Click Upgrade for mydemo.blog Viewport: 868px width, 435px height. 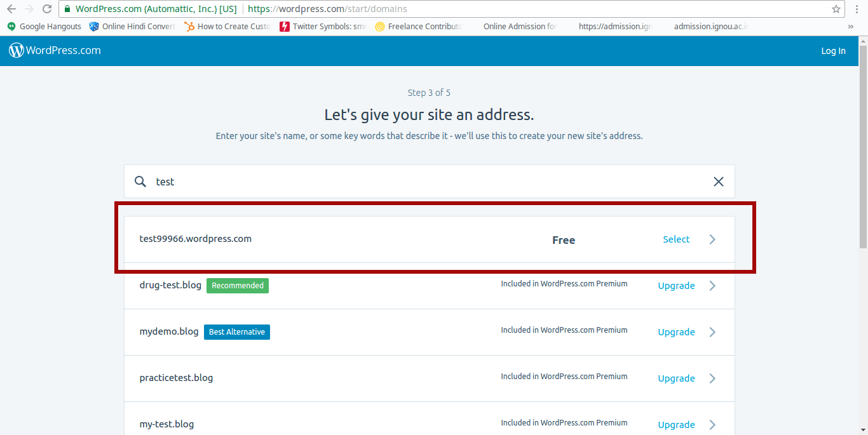[676, 332]
